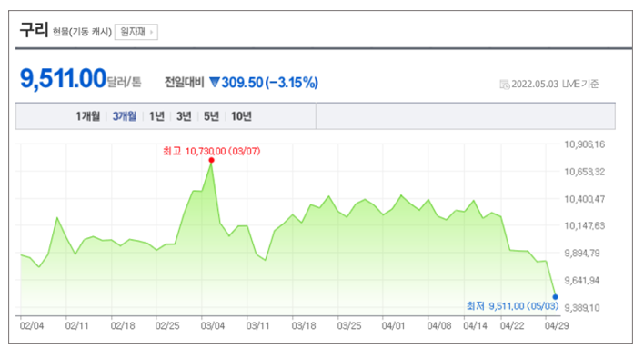Viewport: 644px width, 358px height.
Task: Click the 02/18 x-axis date
Action: tap(123, 326)
